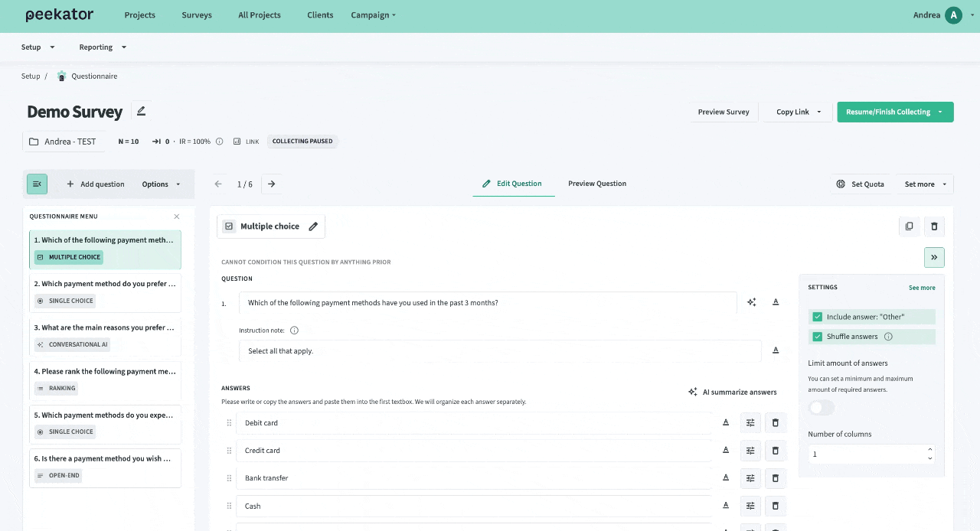Expand the Set more dropdown
The width and height of the screenshot is (980, 531).
924,184
